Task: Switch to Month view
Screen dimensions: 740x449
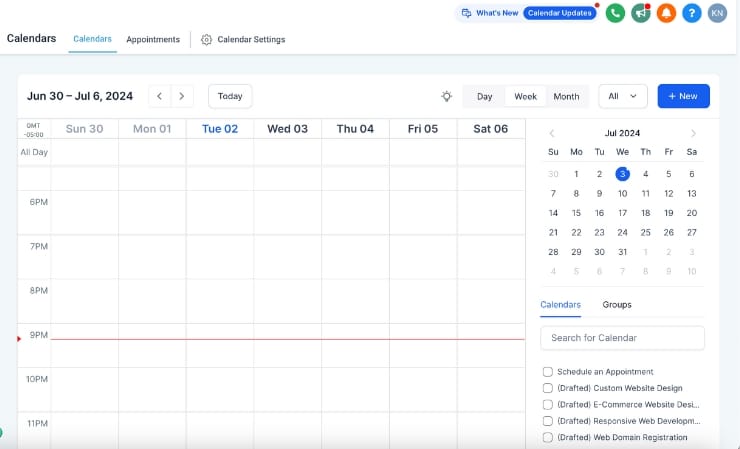Action: point(566,97)
